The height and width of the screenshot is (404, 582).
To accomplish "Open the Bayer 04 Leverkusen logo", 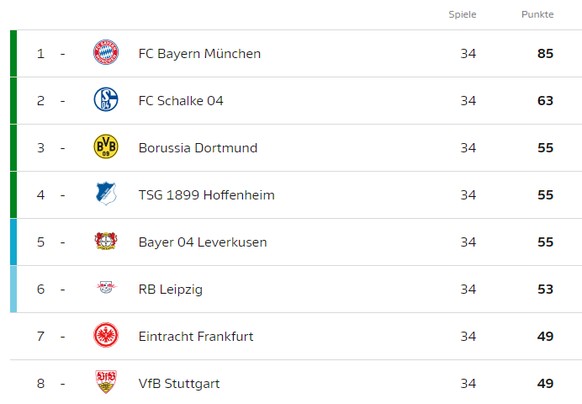I will coord(106,241).
